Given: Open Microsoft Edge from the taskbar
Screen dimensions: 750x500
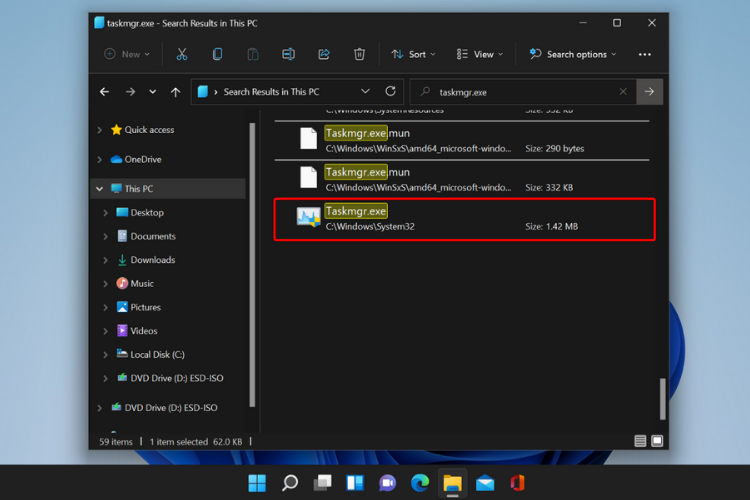Looking at the screenshot, I should coord(420,483).
